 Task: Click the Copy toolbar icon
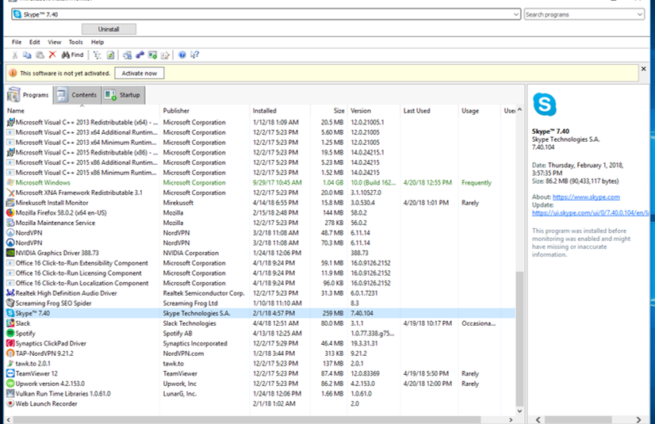click(x=27, y=55)
